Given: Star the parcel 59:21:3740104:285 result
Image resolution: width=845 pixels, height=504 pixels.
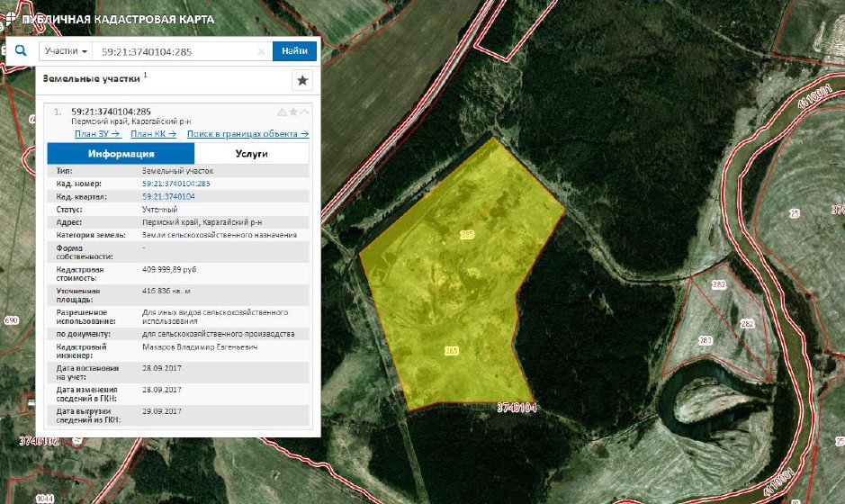Looking at the screenshot, I should [293, 112].
